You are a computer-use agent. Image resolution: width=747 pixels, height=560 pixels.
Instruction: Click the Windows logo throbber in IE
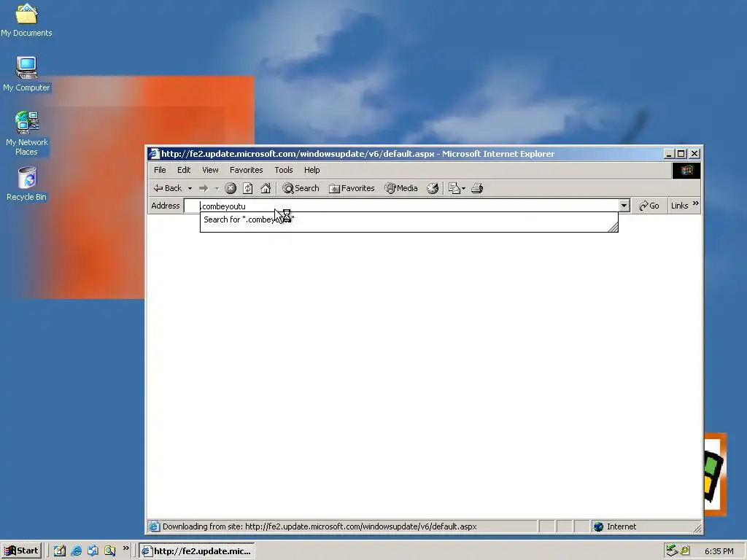686,171
